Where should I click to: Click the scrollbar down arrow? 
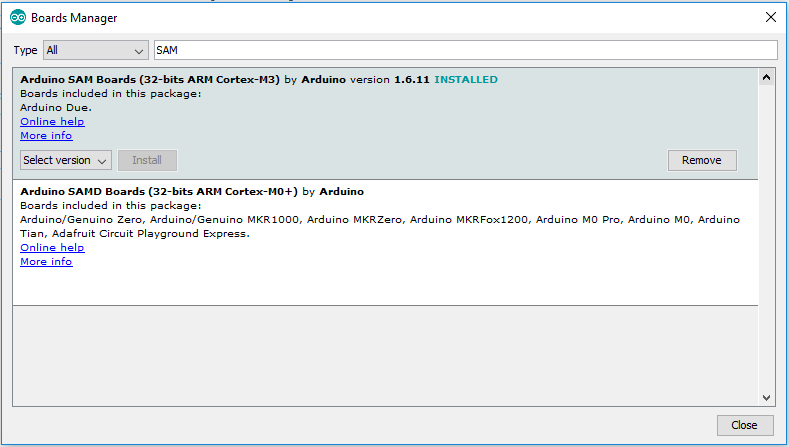click(x=766, y=398)
